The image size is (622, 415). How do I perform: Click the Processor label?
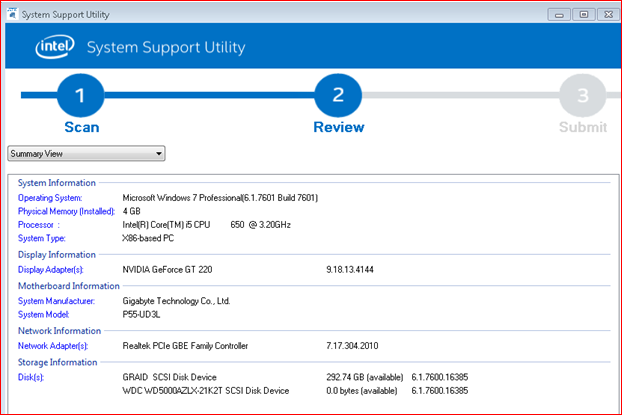tap(38, 225)
